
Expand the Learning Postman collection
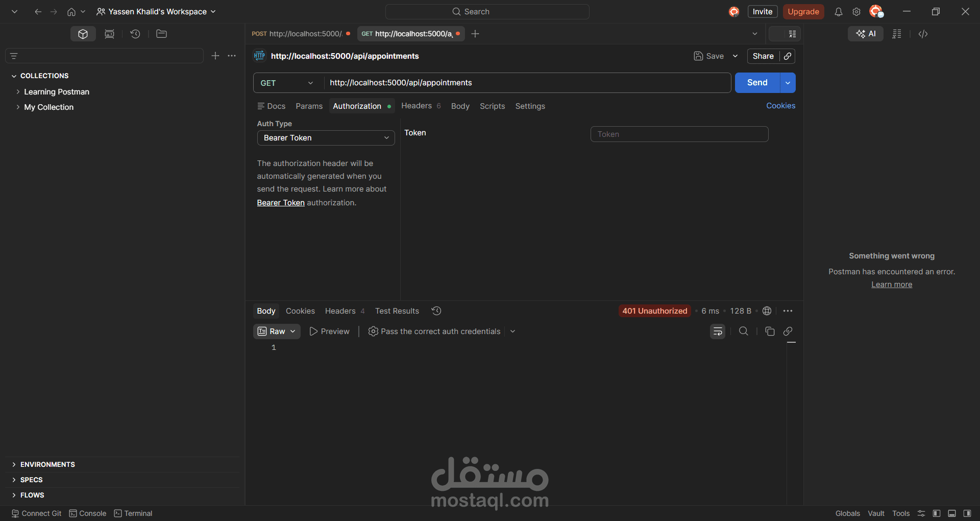pyautogui.click(x=18, y=92)
